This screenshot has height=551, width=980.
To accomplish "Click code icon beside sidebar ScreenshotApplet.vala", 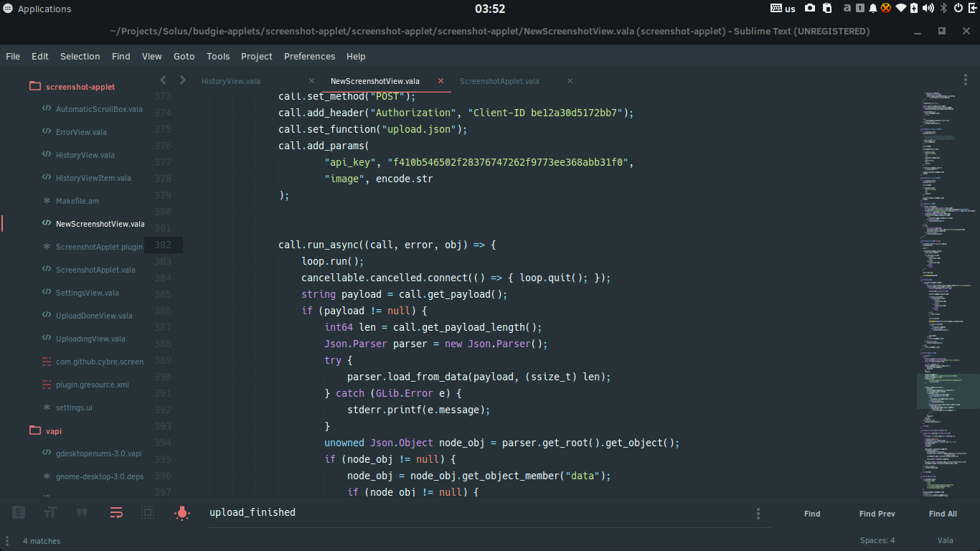I will pos(47,270).
